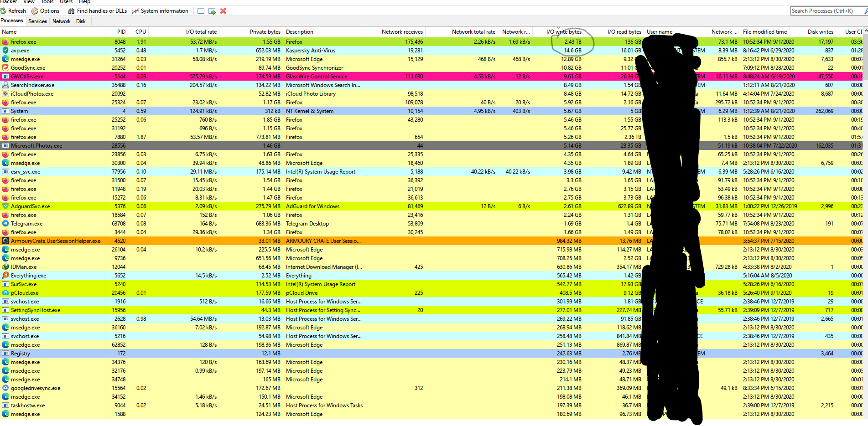Click the IDMan.exe process icon
This screenshot has width=868, height=426.
pos(5,267)
